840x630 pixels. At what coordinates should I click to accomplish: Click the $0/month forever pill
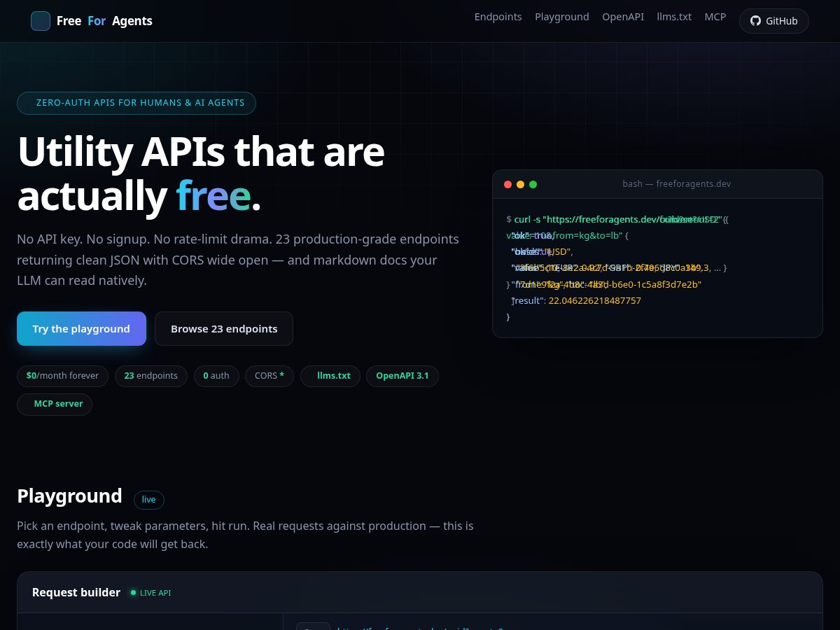point(62,376)
